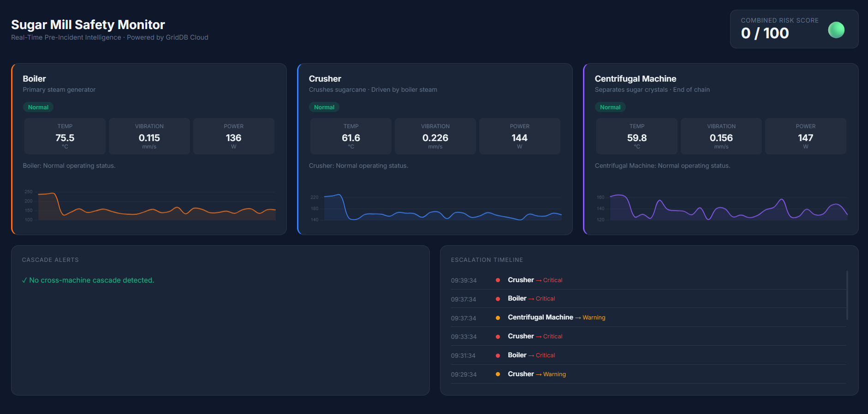
Task: Click the red dot beside the 09:37:34 Boiler entry
Action: point(498,299)
